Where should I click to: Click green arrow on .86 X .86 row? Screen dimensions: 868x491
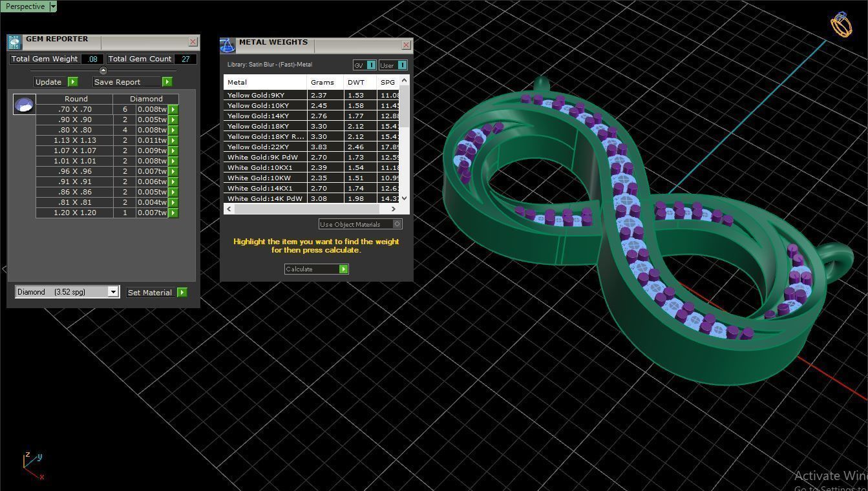(173, 192)
